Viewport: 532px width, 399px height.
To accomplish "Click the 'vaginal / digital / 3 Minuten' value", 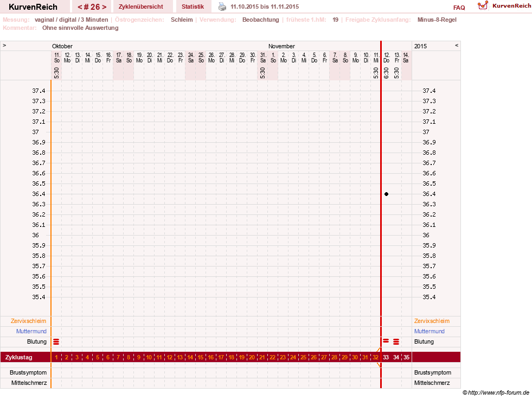I will (x=71, y=20).
